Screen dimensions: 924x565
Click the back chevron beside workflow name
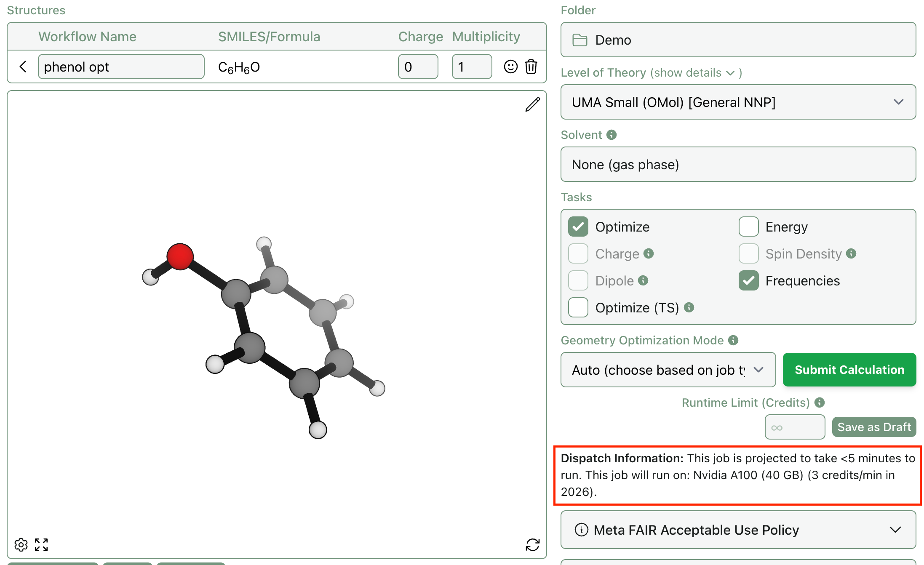tap(23, 67)
